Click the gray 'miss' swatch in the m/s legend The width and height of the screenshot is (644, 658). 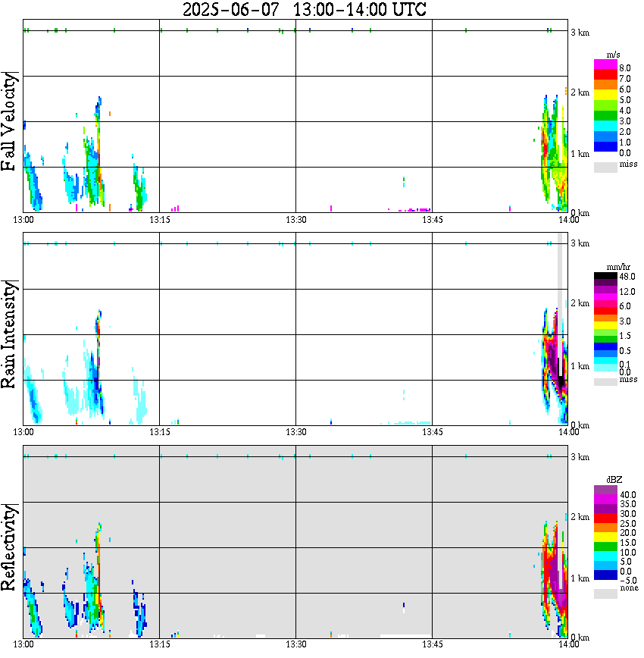click(605, 167)
